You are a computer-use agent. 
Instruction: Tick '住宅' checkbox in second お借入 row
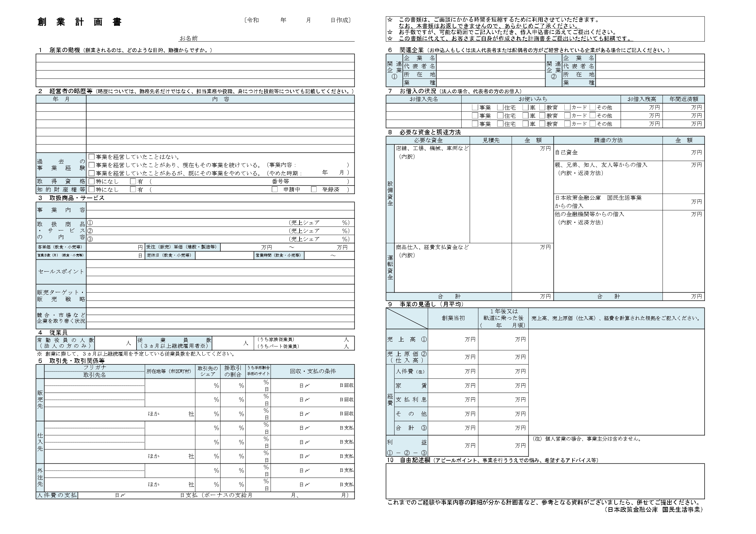coord(500,115)
